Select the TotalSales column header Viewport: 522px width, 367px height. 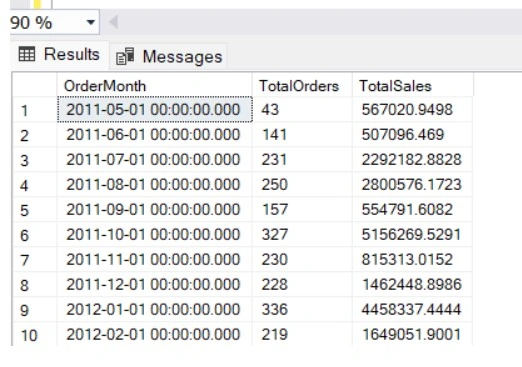point(412,86)
